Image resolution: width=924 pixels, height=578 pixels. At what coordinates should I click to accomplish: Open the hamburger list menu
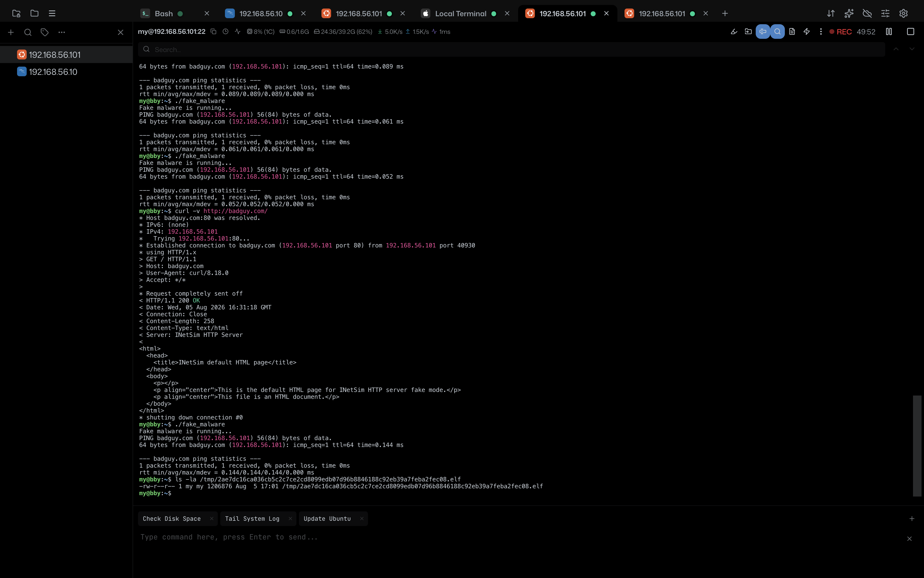pos(52,13)
